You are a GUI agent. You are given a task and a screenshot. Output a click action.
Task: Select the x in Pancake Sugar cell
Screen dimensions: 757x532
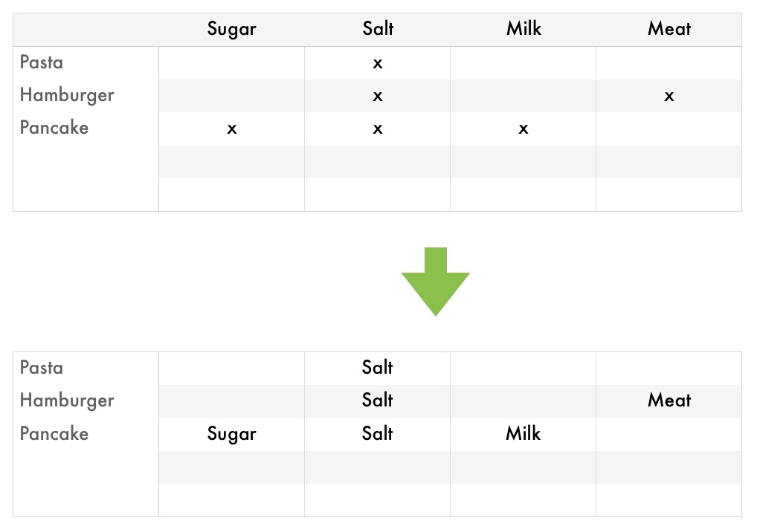pos(232,129)
